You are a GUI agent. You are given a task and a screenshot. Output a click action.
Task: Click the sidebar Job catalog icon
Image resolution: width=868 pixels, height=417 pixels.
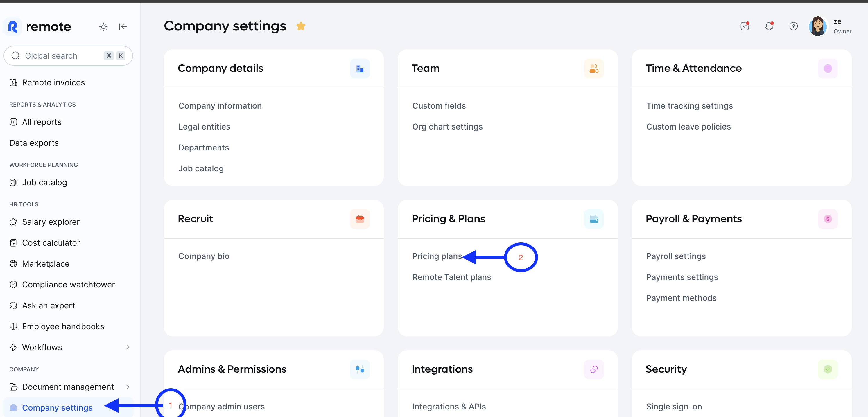(x=13, y=182)
